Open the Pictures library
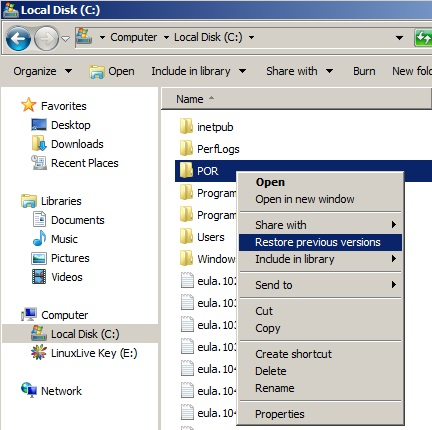Viewport: 432px width, 430px height. pyautogui.click(x=70, y=258)
